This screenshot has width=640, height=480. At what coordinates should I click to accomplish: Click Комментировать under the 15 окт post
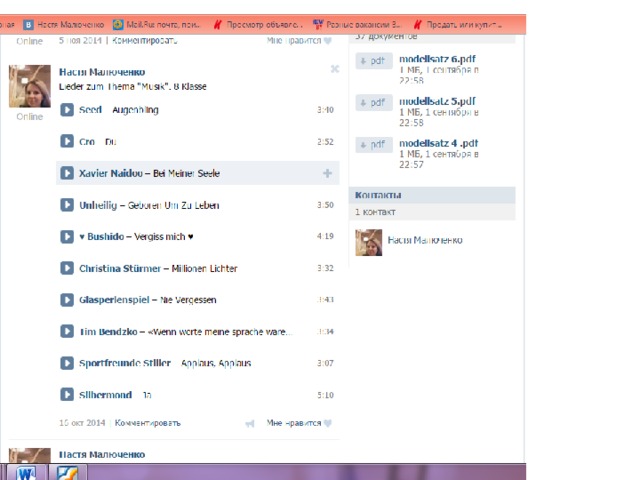coord(147,423)
